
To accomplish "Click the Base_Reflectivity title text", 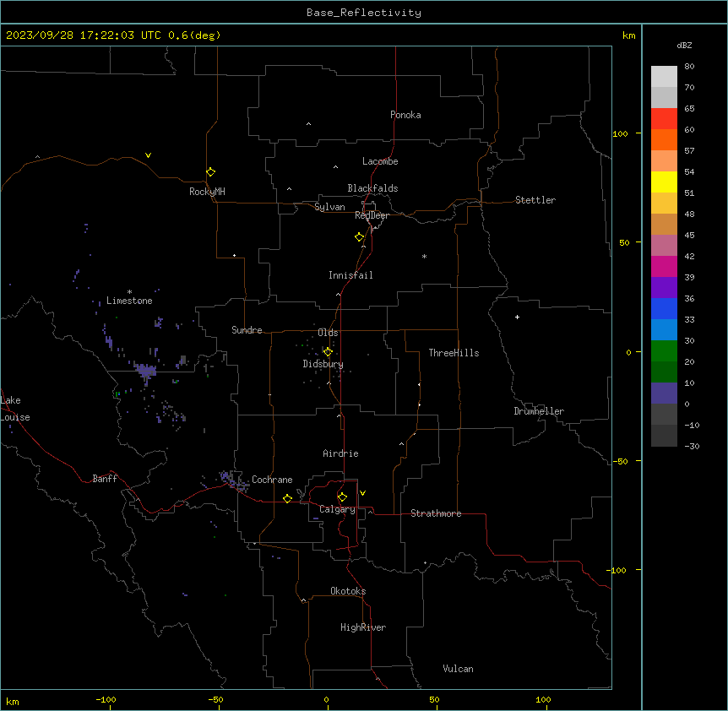I will coord(364,13).
